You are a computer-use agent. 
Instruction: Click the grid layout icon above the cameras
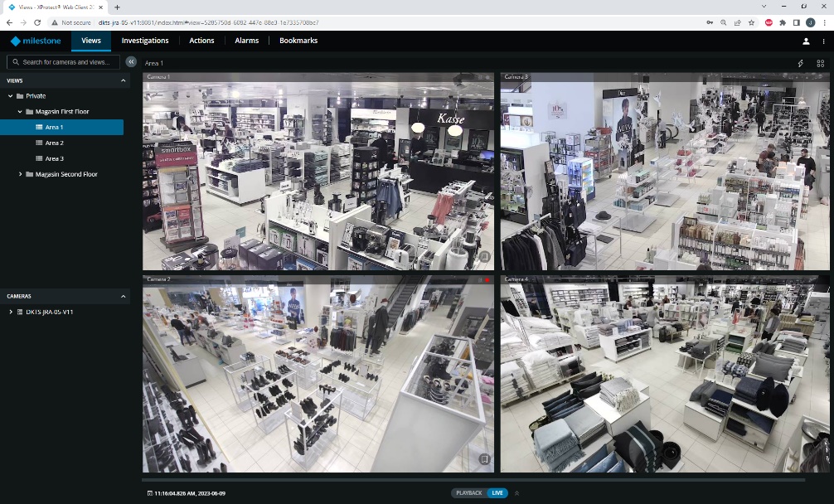tap(820, 63)
